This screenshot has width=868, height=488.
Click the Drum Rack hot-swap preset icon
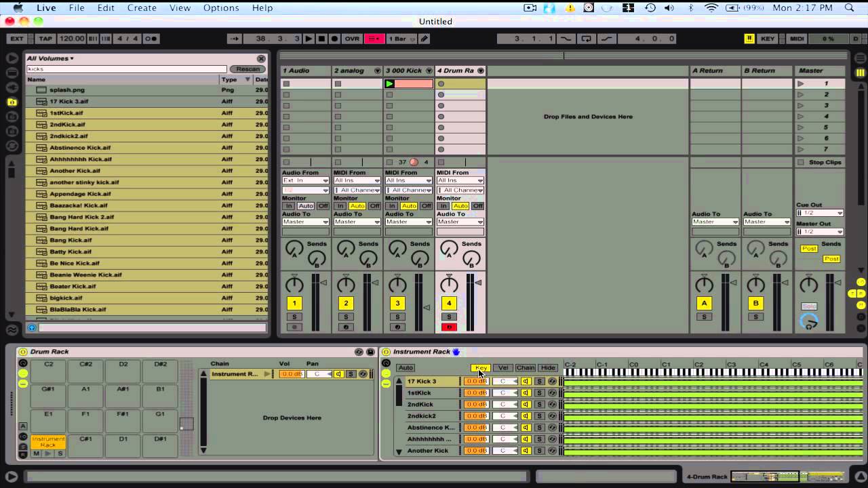tap(359, 352)
